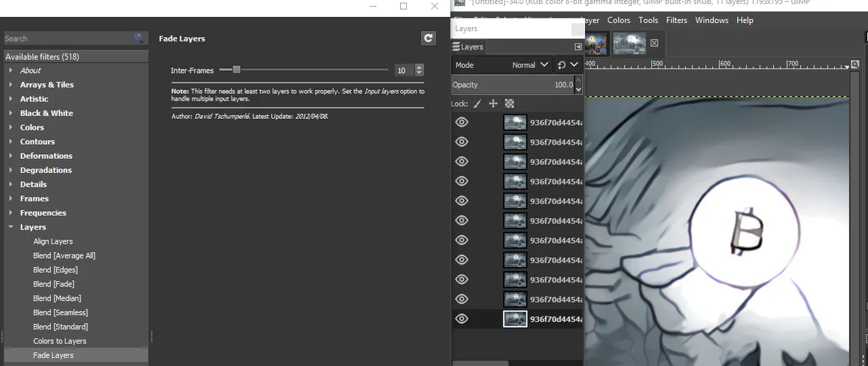Viewport: 868px width, 366px height.
Task: Click the Inter-Frames value field showing 10
Action: [x=404, y=71]
